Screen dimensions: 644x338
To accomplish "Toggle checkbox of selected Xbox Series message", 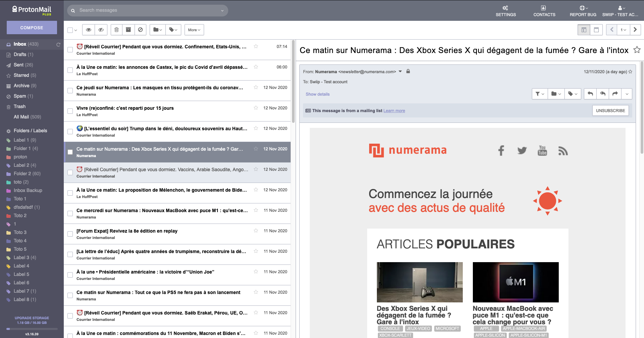I will [70, 152].
